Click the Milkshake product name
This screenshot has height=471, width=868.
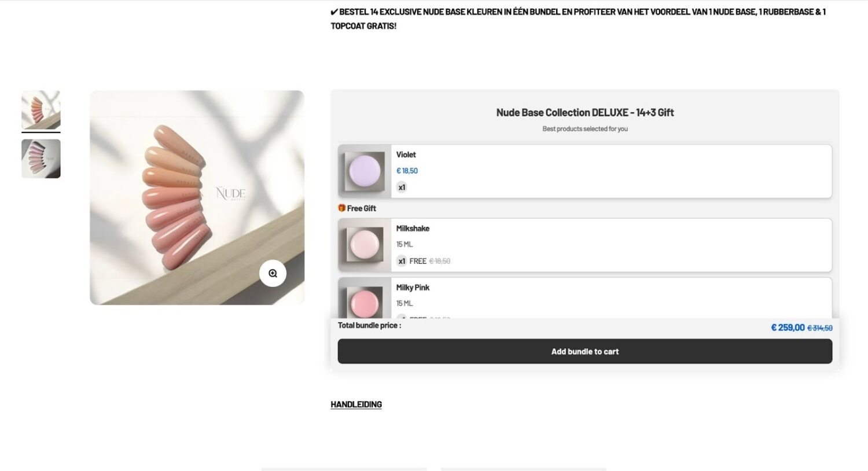point(413,229)
